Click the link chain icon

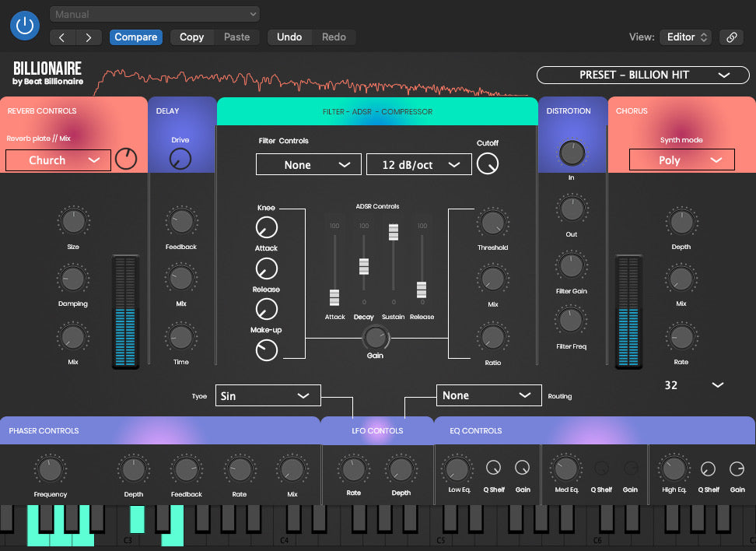click(x=731, y=37)
